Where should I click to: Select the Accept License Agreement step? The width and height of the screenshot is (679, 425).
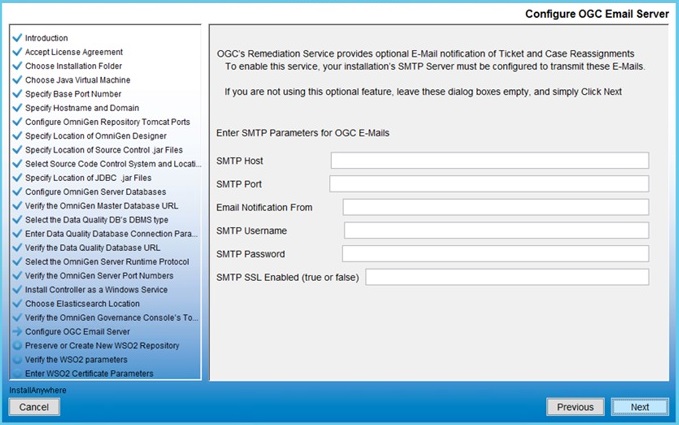(x=74, y=52)
